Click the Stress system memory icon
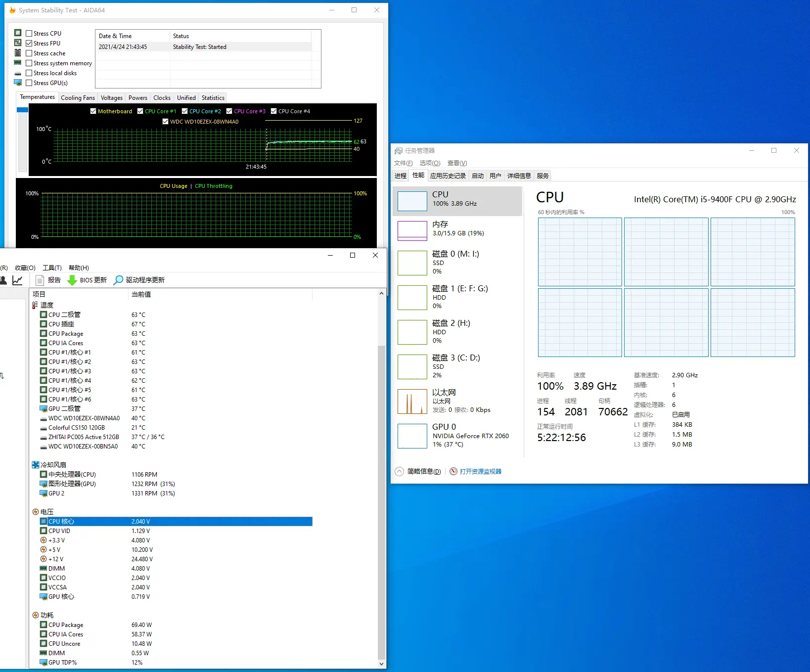The width and height of the screenshot is (810, 672). tap(18, 63)
